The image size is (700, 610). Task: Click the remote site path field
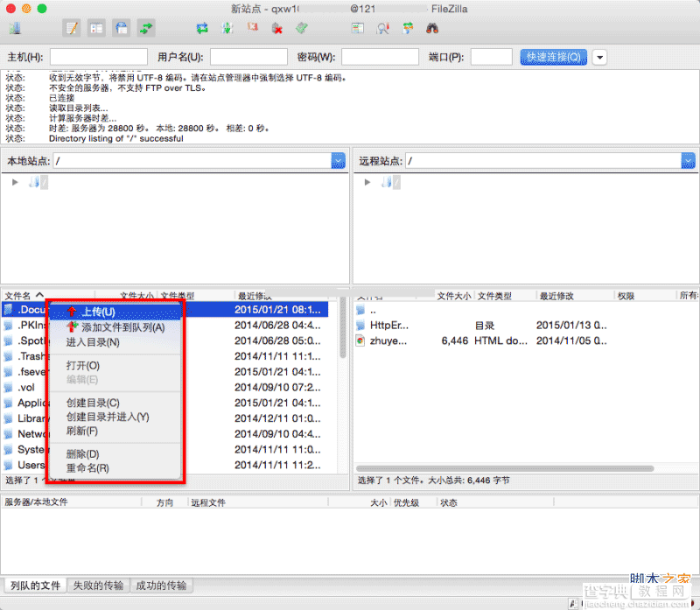point(543,161)
